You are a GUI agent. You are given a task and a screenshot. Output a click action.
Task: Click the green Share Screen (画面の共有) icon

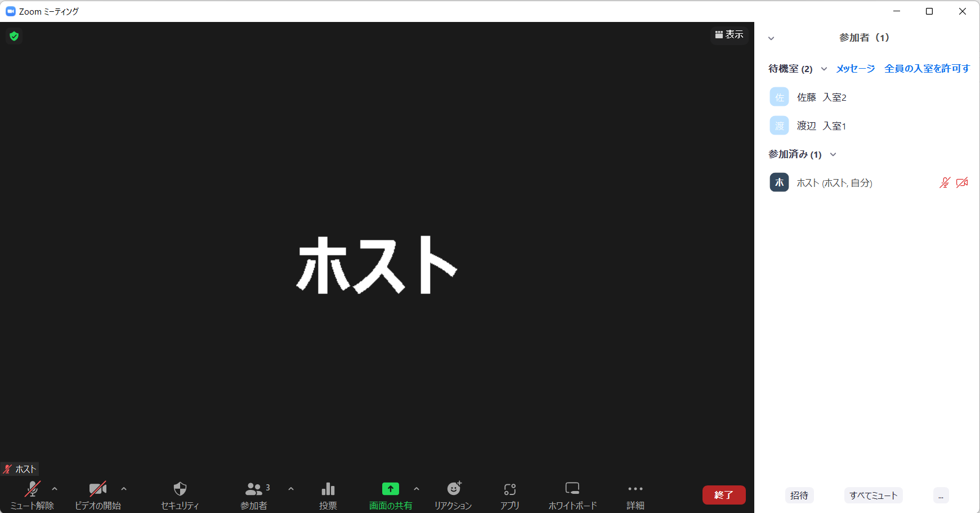(x=390, y=489)
